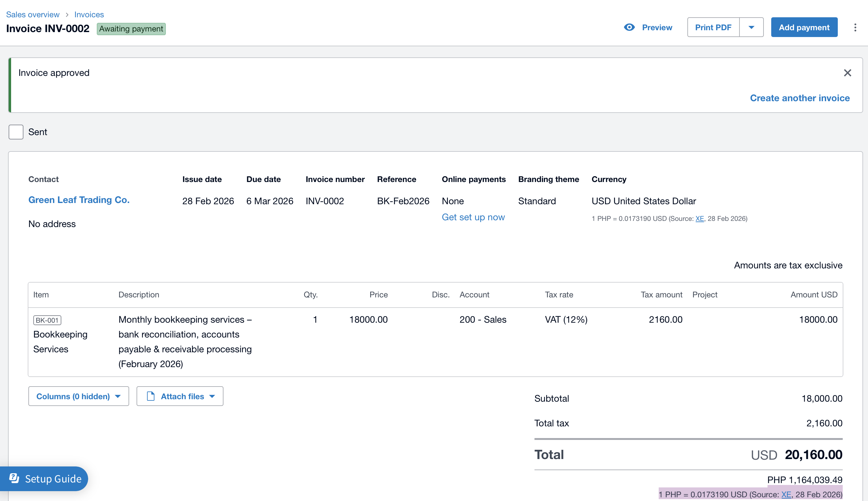The image size is (868, 501).
Task: Expand the Attach files dropdown arrow
Action: tap(212, 396)
